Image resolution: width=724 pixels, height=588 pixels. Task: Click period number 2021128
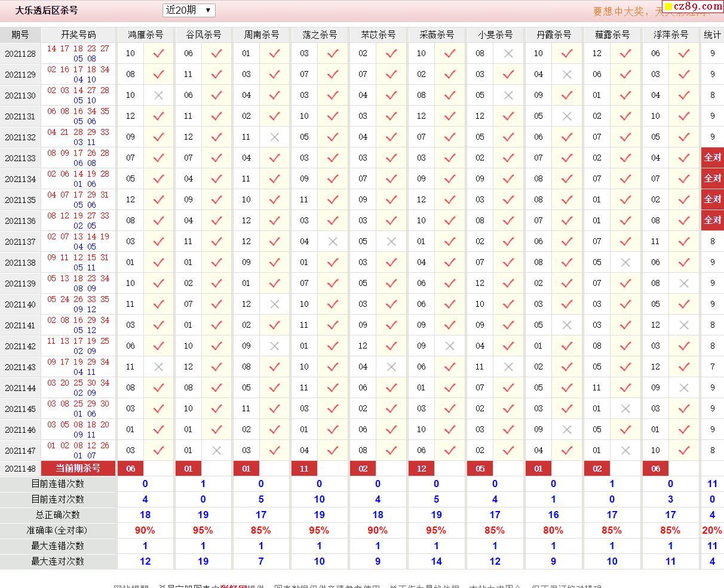pos(20,54)
